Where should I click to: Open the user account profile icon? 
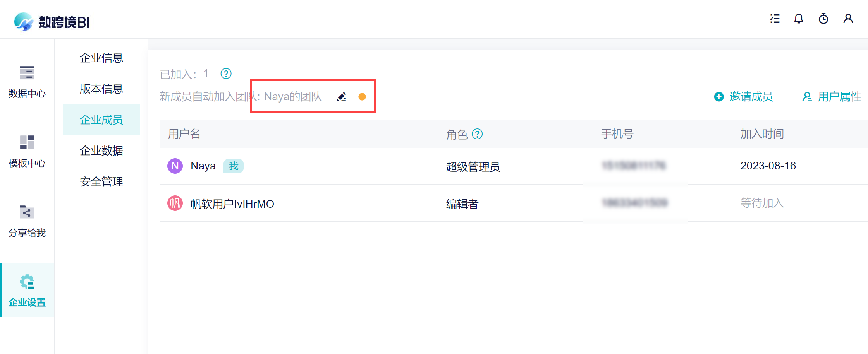coord(848,19)
